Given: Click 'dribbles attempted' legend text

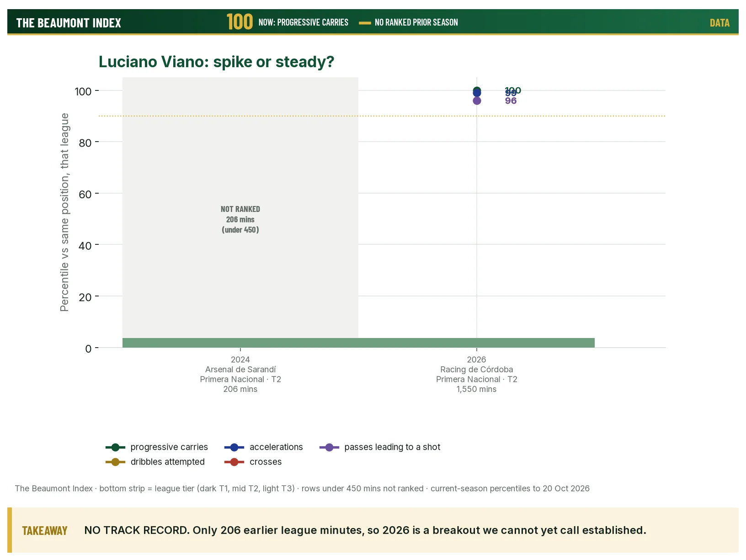Looking at the screenshot, I should point(168,462).
